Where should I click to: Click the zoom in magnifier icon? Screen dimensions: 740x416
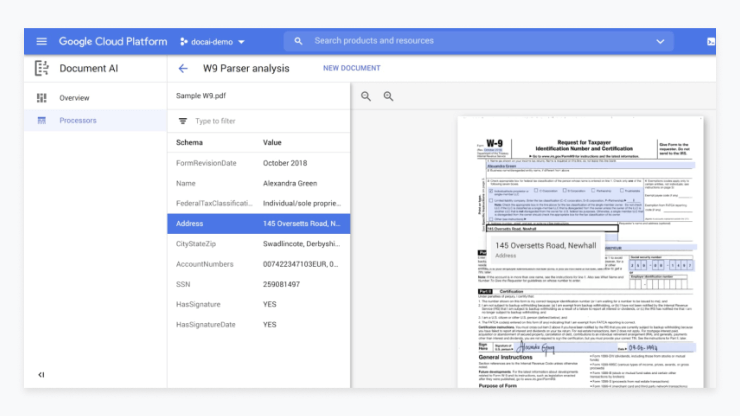point(389,96)
